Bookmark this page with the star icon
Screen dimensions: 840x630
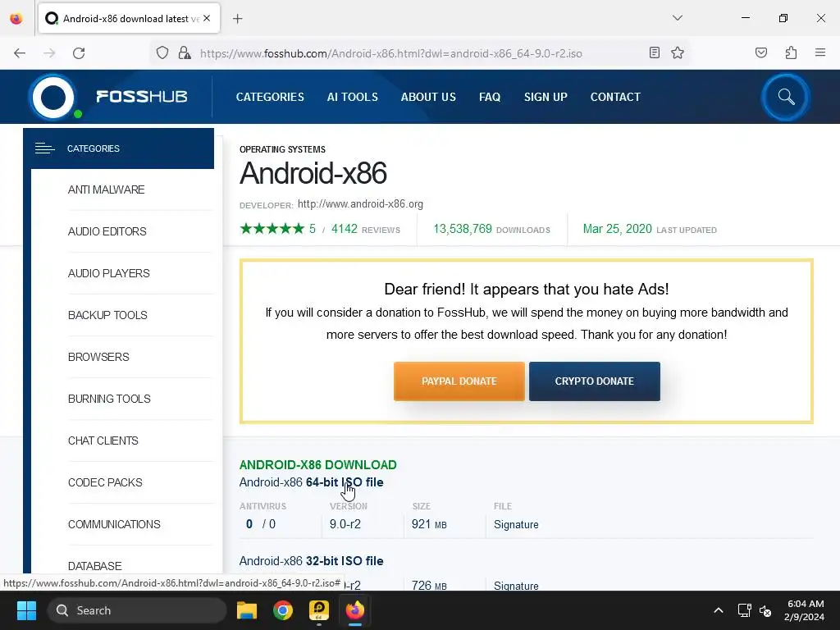pos(678,52)
